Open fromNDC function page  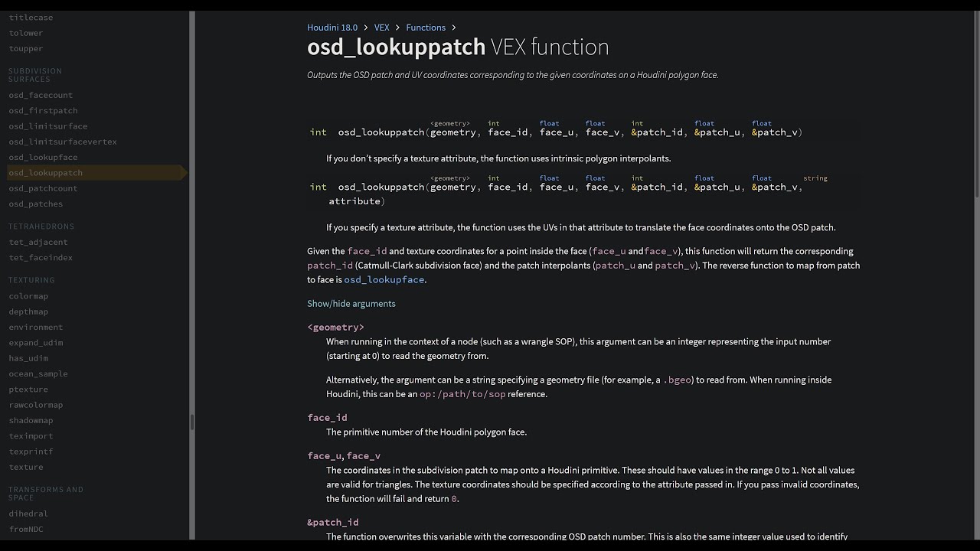pos(26,529)
